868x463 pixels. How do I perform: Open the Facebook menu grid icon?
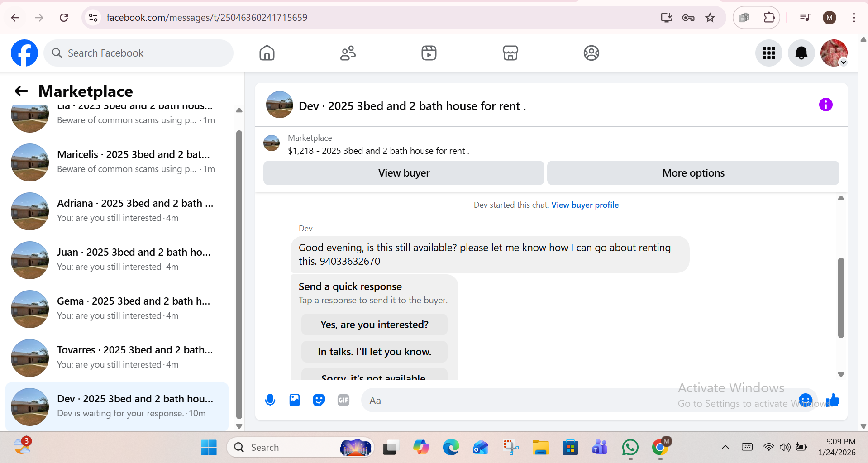pos(769,53)
